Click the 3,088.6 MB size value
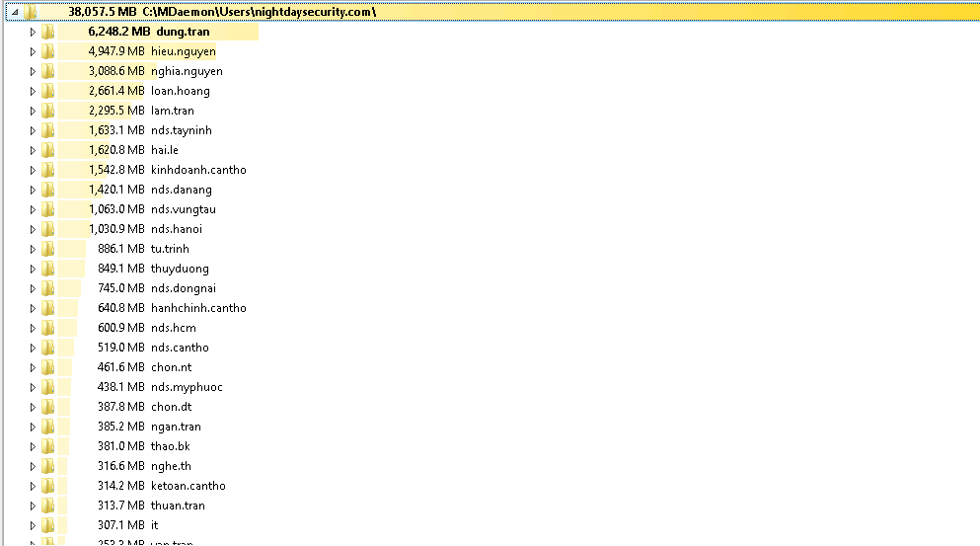This screenshot has width=980, height=546. click(116, 71)
